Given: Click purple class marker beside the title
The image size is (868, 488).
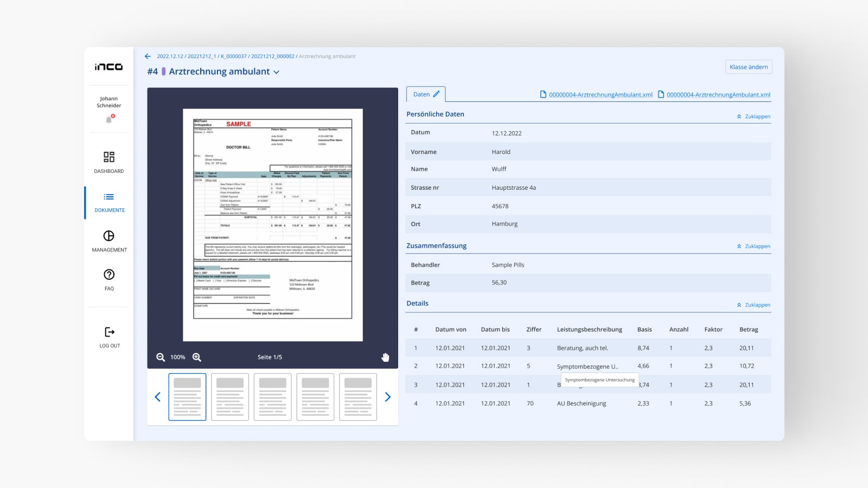Looking at the screenshot, I should pyautogui.click(x=163, y=72).
